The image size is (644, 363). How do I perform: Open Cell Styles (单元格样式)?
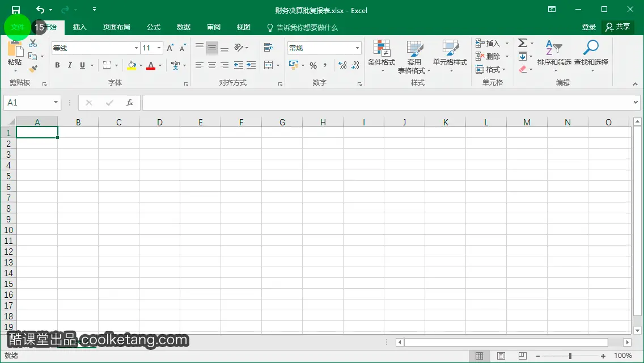pos(450,56)
